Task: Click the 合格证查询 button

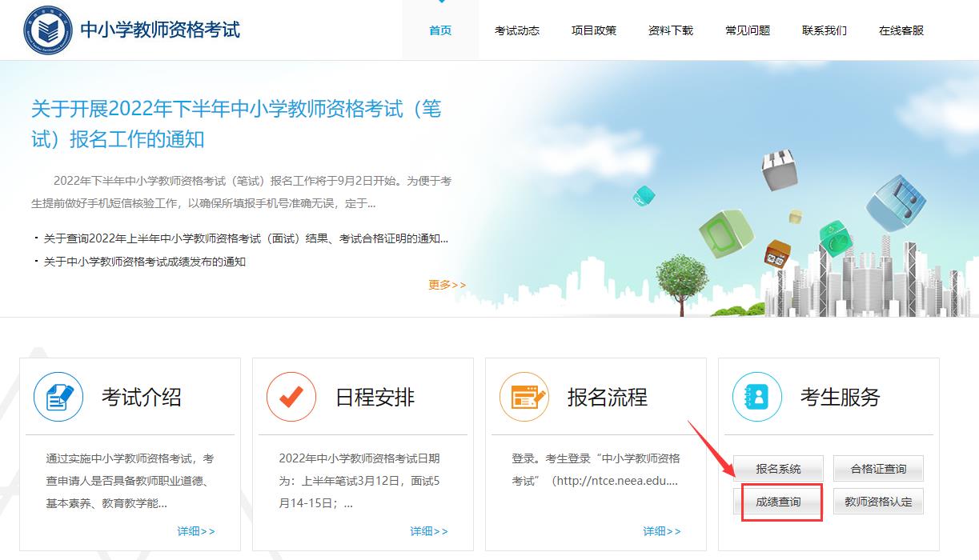Action: pos(879,468)
